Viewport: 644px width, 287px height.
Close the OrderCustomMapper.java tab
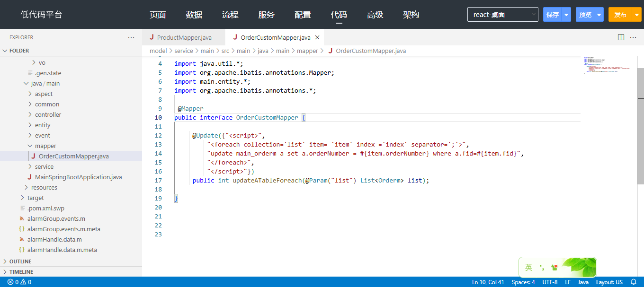point(317,37)
